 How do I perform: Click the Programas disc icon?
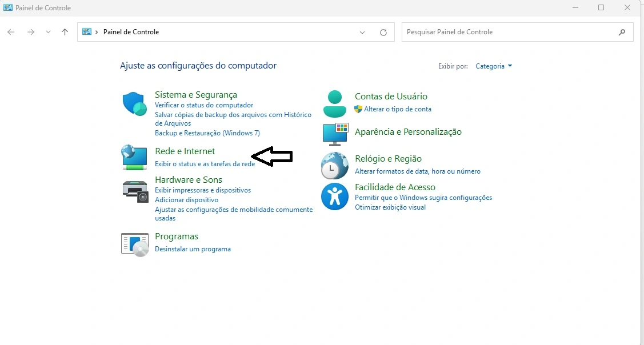pyautogui.click(x=135, y=245)
